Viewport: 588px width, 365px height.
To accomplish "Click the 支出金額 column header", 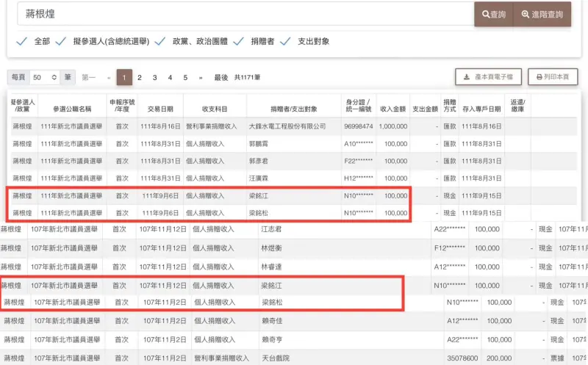I will coord(426,109).
